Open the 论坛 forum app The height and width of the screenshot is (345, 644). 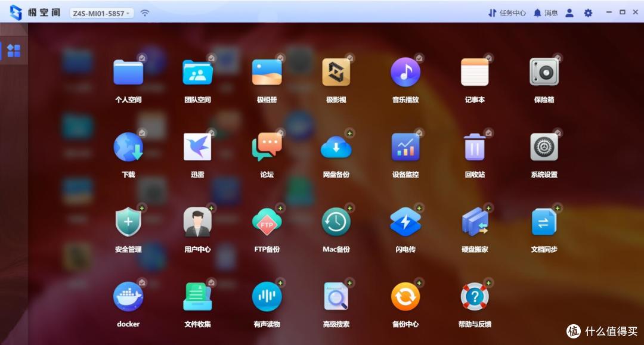click(267, 147)
